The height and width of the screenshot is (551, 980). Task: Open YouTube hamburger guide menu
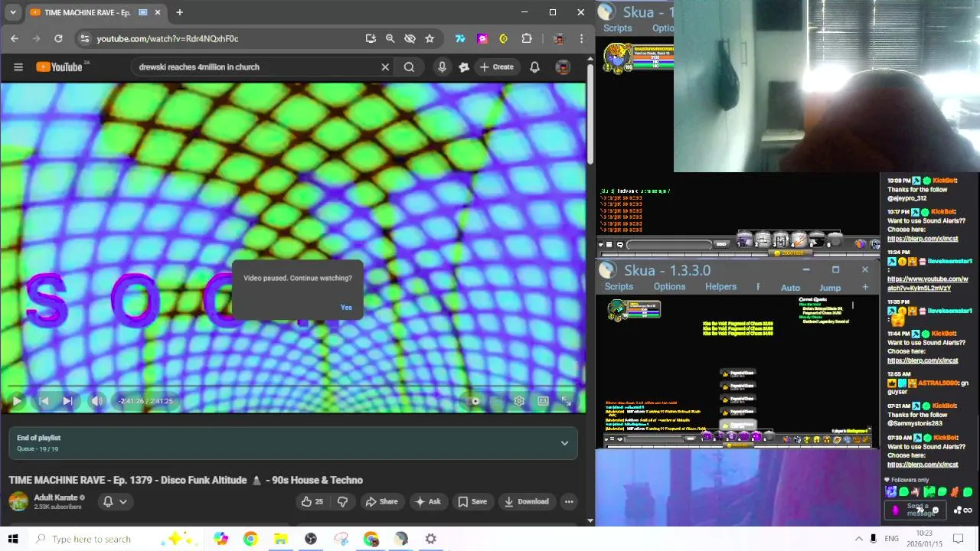[18, 67]
